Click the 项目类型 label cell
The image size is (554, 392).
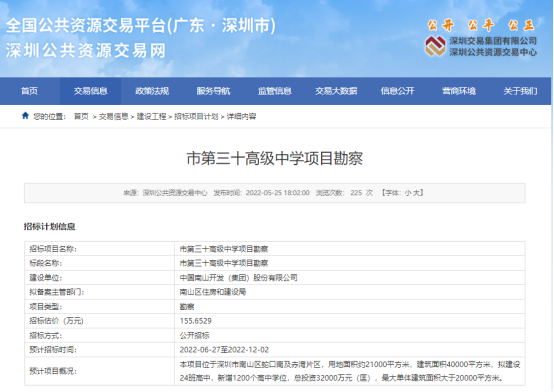click(99, 306)
